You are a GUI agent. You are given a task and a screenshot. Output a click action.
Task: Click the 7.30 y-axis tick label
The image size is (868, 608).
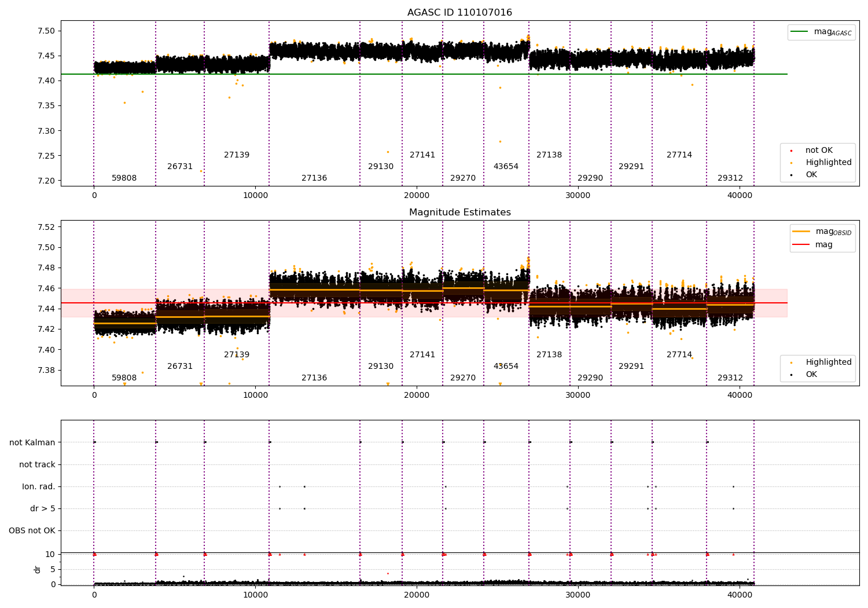point(46,131)
